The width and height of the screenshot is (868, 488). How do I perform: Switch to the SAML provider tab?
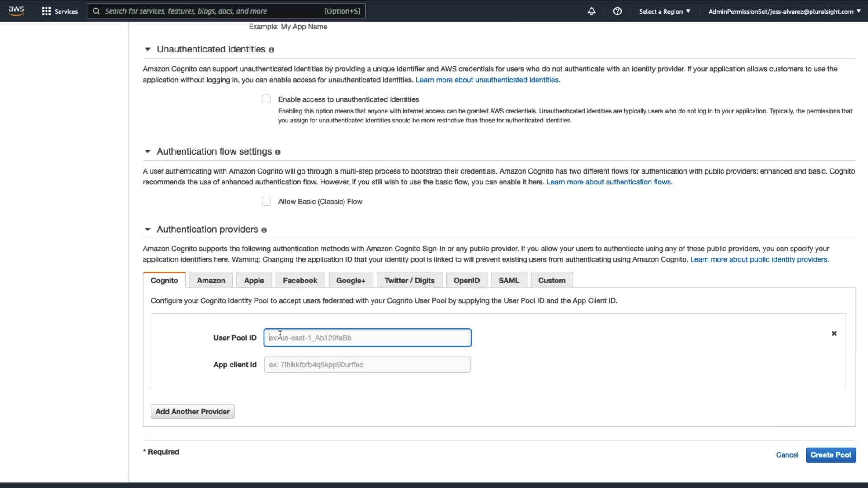[x=509, y=281]
